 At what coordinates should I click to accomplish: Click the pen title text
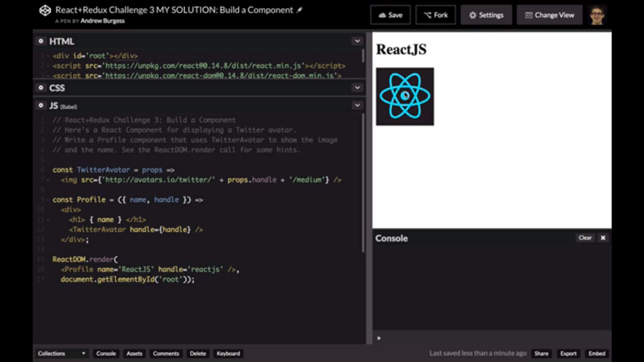(174, 10)
